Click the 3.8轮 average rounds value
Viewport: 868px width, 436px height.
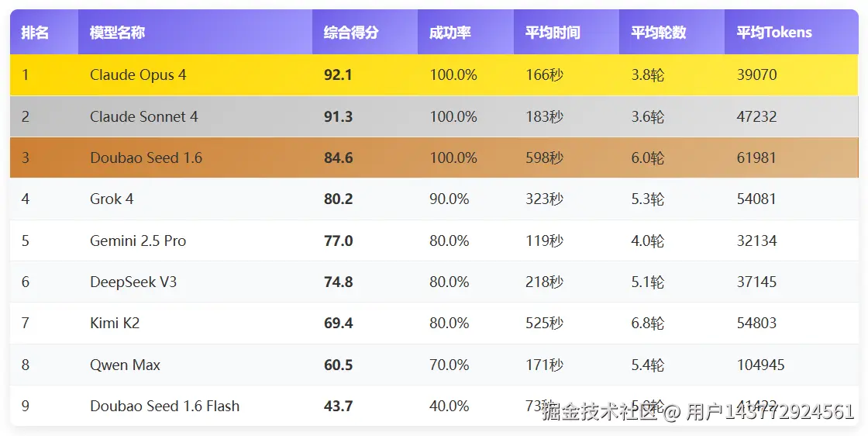[648, 74]
